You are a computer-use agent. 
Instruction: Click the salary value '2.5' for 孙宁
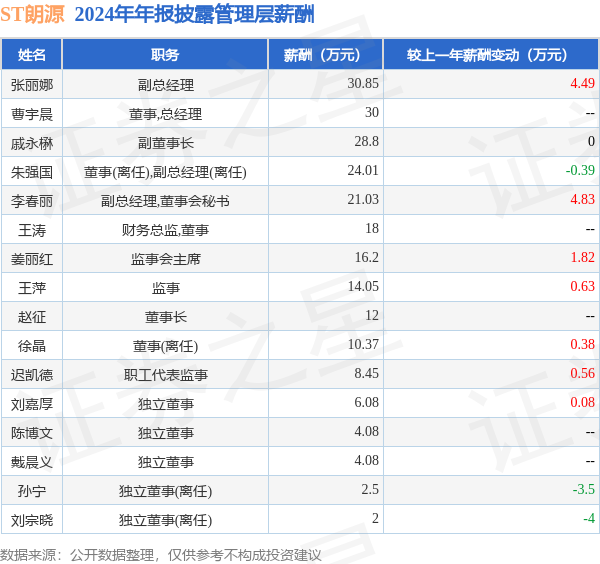click(x=370, y=489)
